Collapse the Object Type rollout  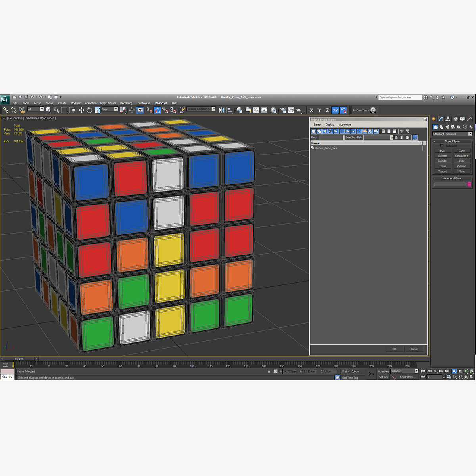point(452,141)
